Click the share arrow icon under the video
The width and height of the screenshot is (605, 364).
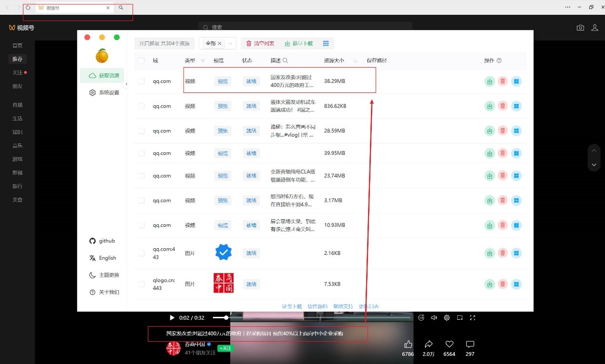[x=429, y=344]
